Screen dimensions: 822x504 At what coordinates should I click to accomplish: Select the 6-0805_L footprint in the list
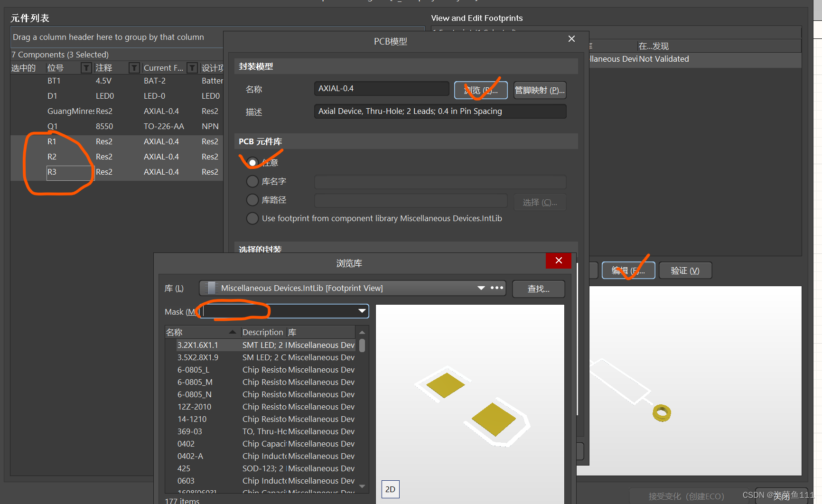tap(194, 369)
